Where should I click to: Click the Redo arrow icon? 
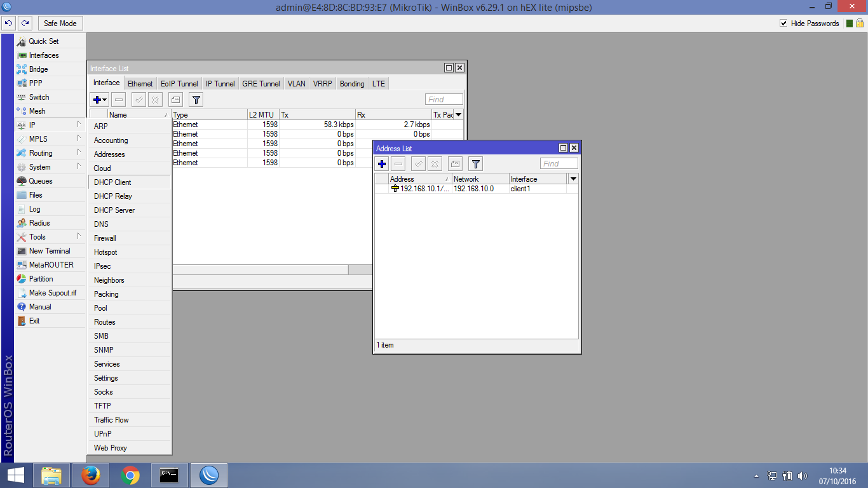(x=25, y=23)
